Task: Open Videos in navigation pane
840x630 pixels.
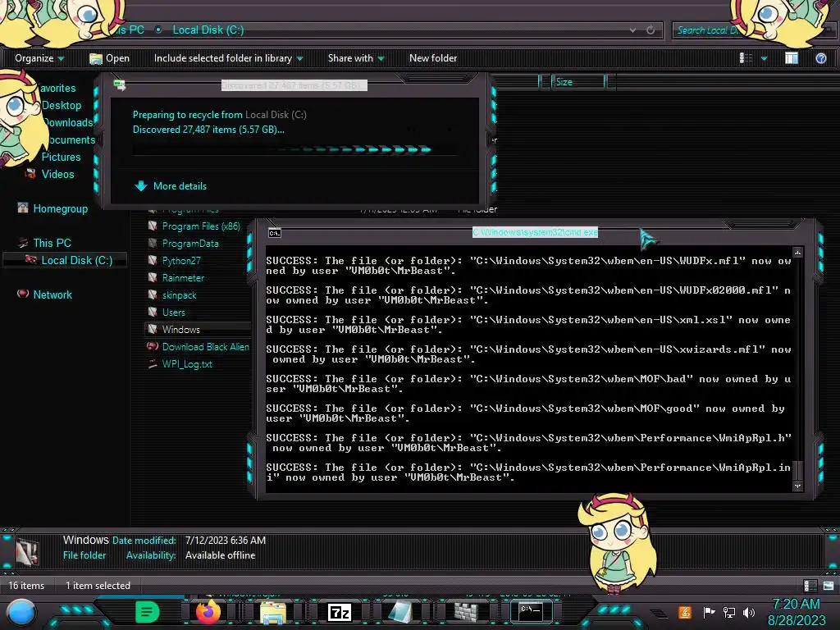Action: [58, 174]
